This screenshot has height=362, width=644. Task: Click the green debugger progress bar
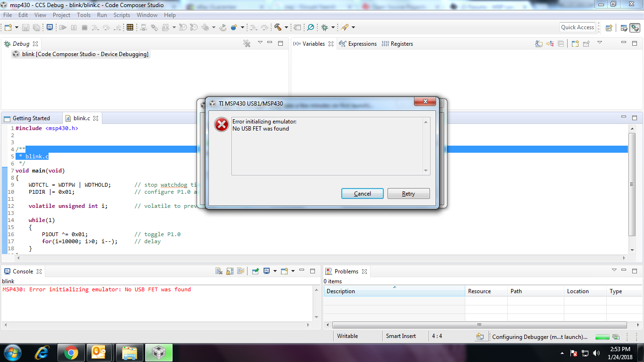(603, 337)
